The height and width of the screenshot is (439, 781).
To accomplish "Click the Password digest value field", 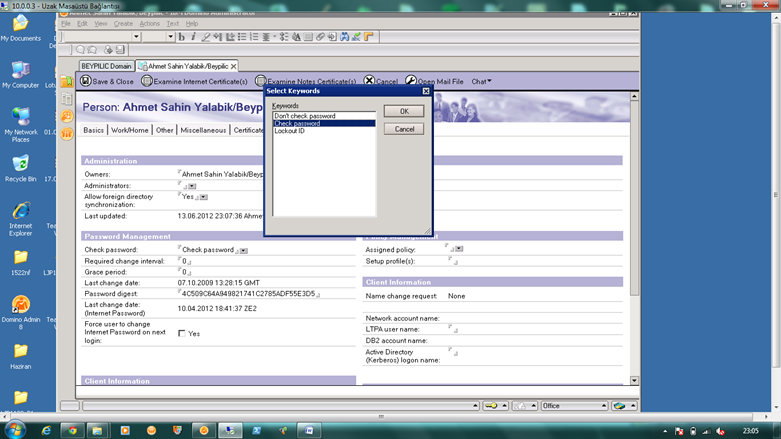I will (249, 294).
